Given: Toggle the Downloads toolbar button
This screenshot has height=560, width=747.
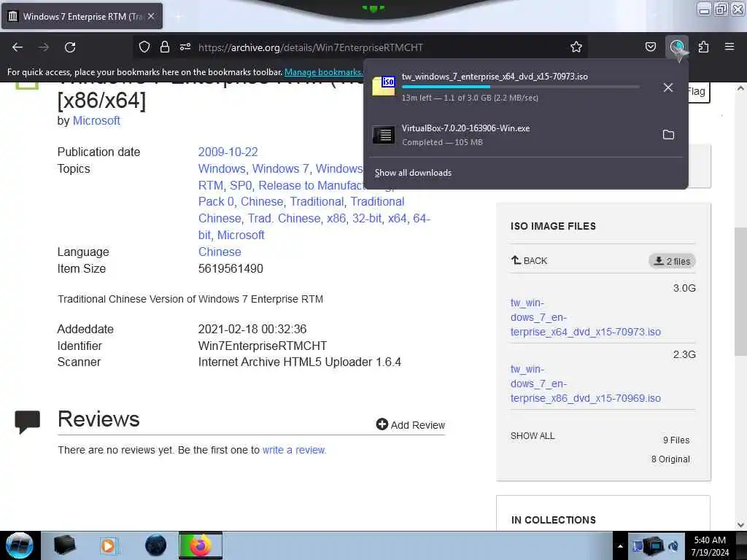Looking at the screenshot, I should click(677, 47).
